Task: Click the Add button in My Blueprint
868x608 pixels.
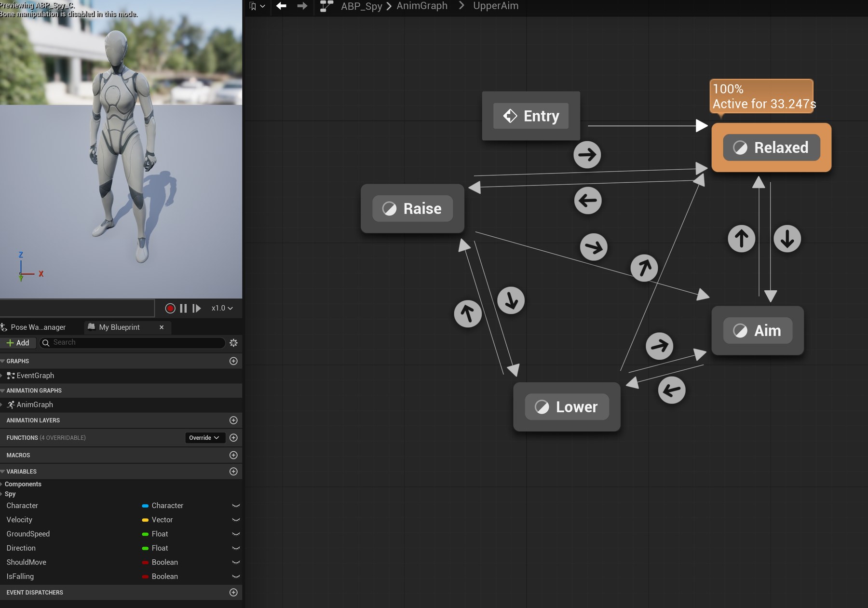Action: pyautogui.click(x=18, y=343)
